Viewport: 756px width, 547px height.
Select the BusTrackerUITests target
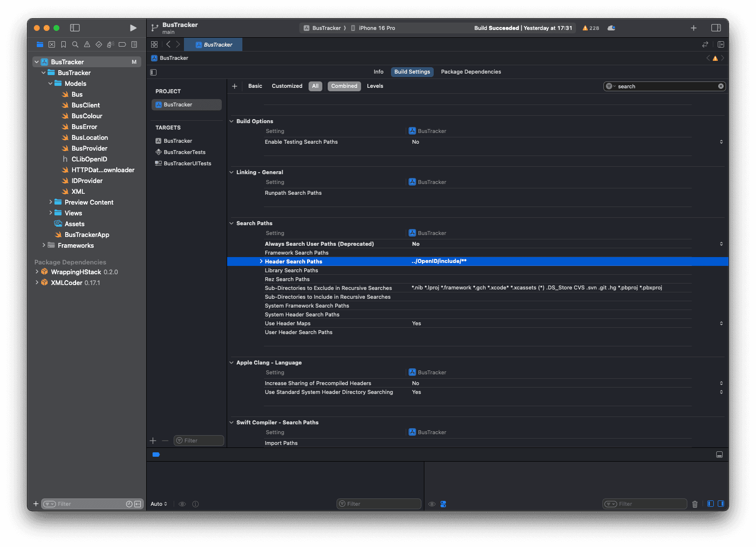187,163
